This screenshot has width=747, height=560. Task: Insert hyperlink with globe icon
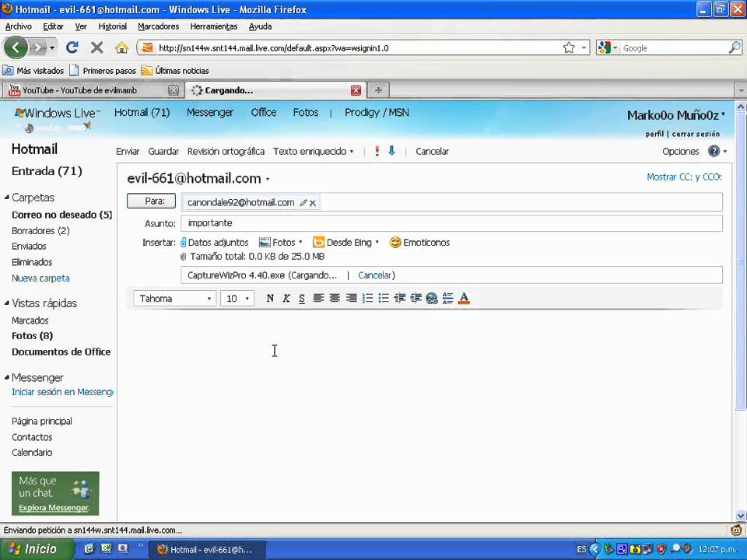tap(432, 298)
